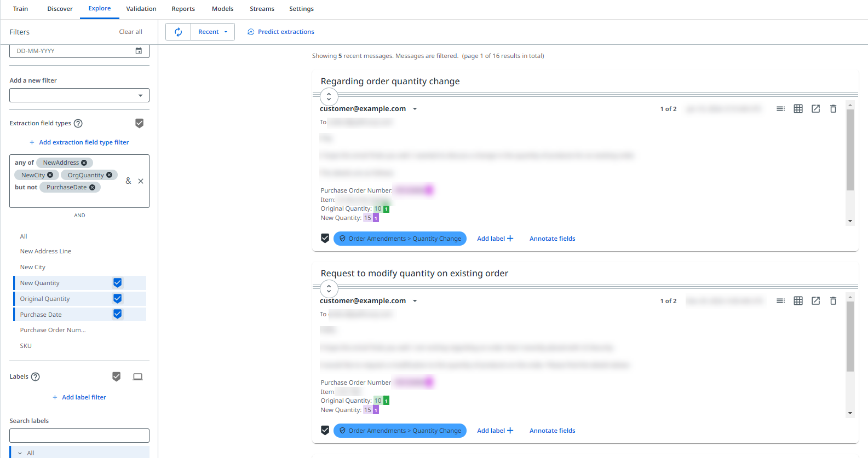Open the table view icon in first message
868x458 pixels.
[x=798, y=109]
